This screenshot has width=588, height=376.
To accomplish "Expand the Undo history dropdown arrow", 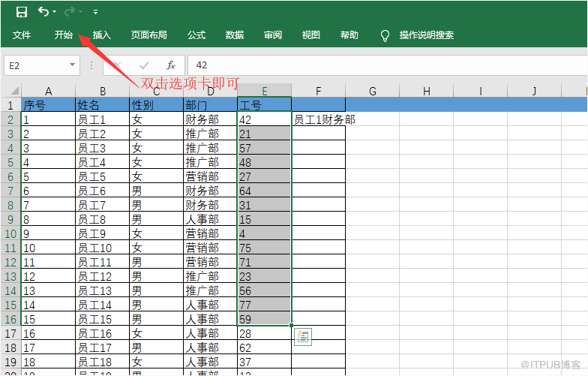I will (55, 12).
